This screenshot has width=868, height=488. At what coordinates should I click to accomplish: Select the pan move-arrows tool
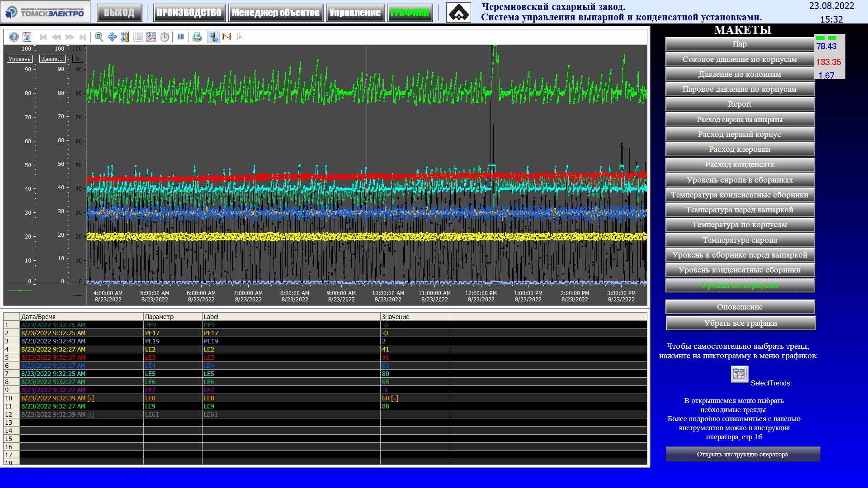tap(112, 37)
